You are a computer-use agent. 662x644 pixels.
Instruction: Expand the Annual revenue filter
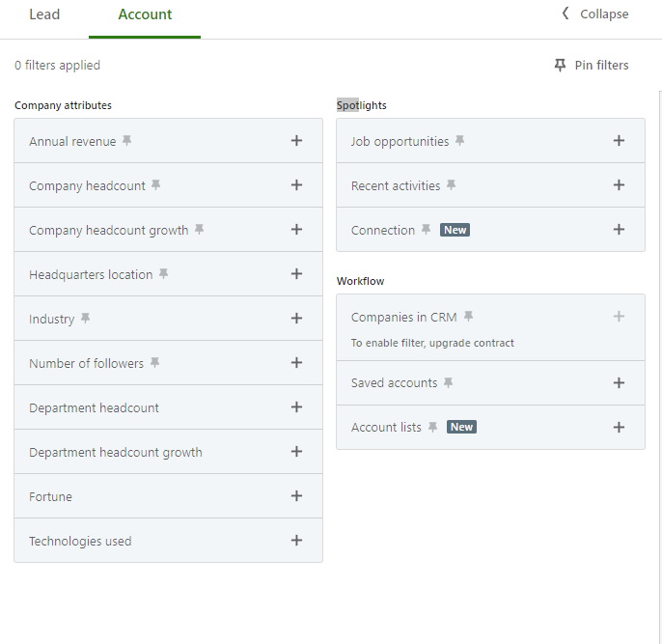coord(296,141)
